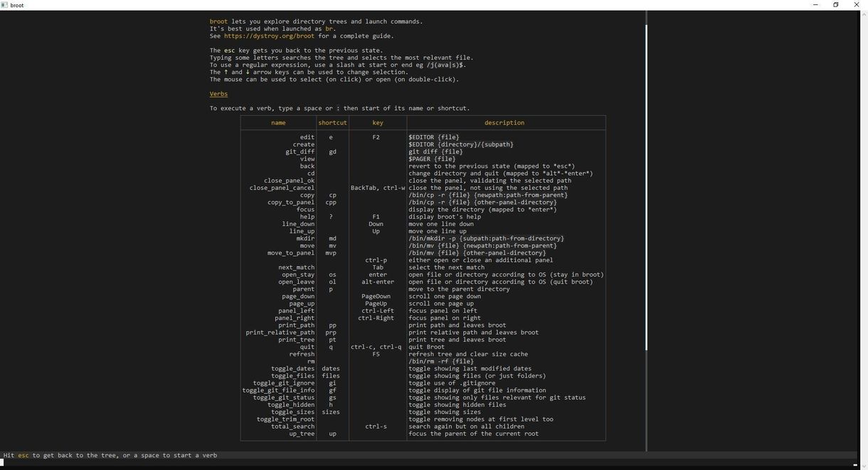Viewport: 868px width, 470px height.
Task: Select the 'edit' verb name
Action: coord(307,137)
